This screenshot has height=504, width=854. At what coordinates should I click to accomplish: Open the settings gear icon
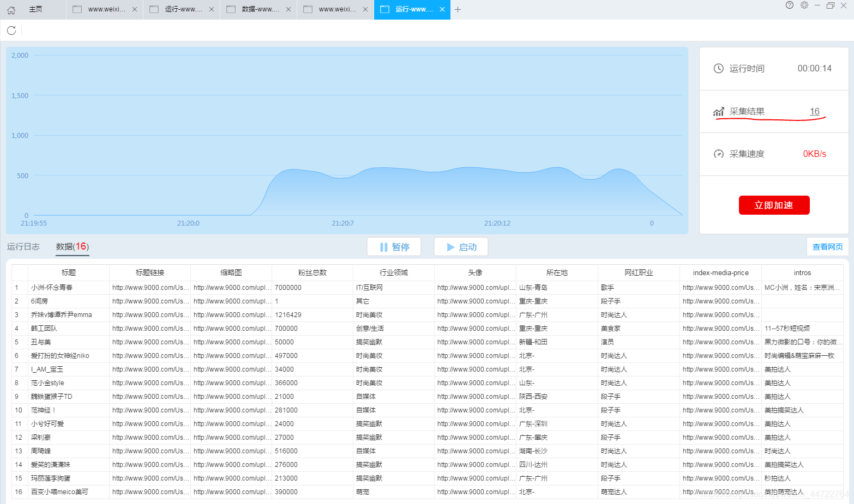pos(804,5)
